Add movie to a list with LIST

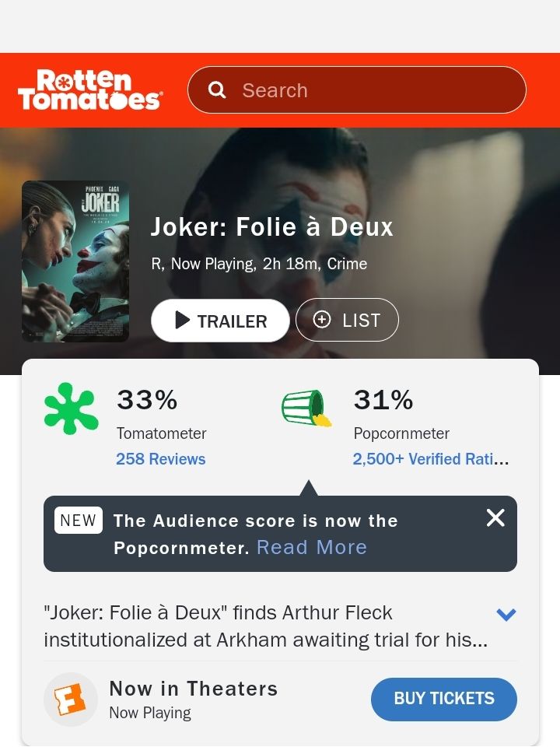click(347, 320)
